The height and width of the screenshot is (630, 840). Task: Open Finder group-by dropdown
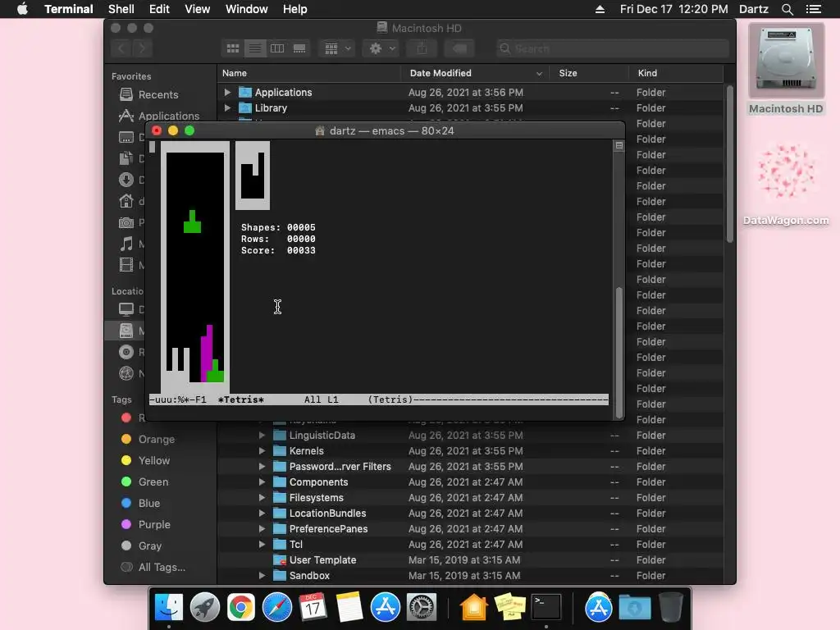pyautogui.click(x=337, y=48)
